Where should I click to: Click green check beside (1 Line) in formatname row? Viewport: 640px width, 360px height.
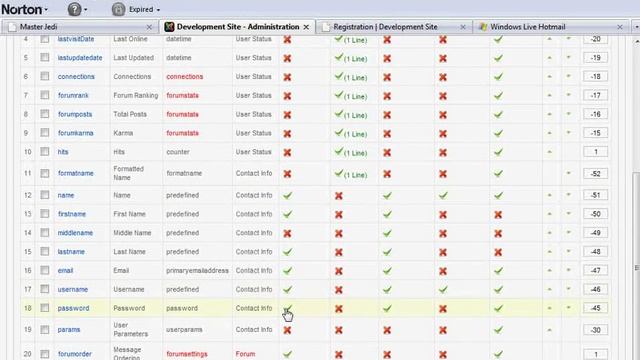338,173
